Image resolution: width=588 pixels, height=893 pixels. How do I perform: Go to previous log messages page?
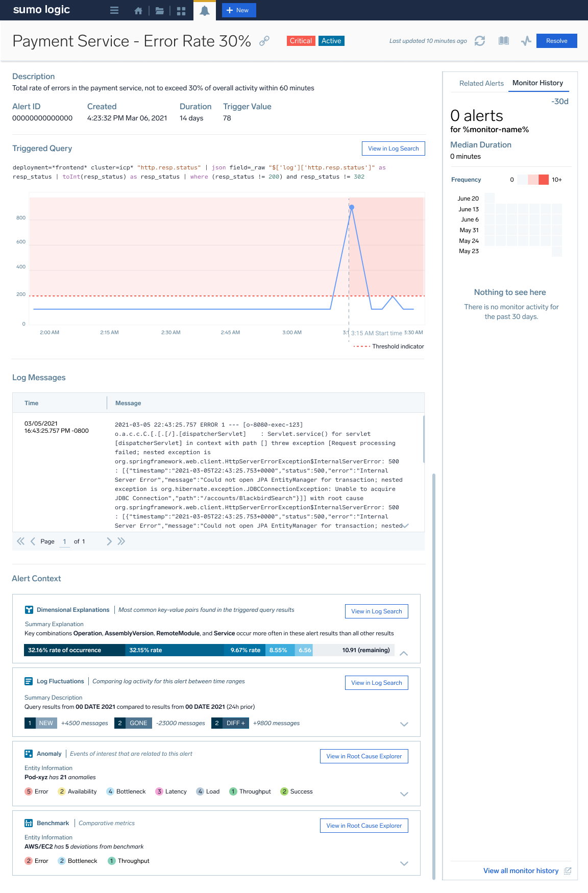pyautogui.click(x=33, y=541)
